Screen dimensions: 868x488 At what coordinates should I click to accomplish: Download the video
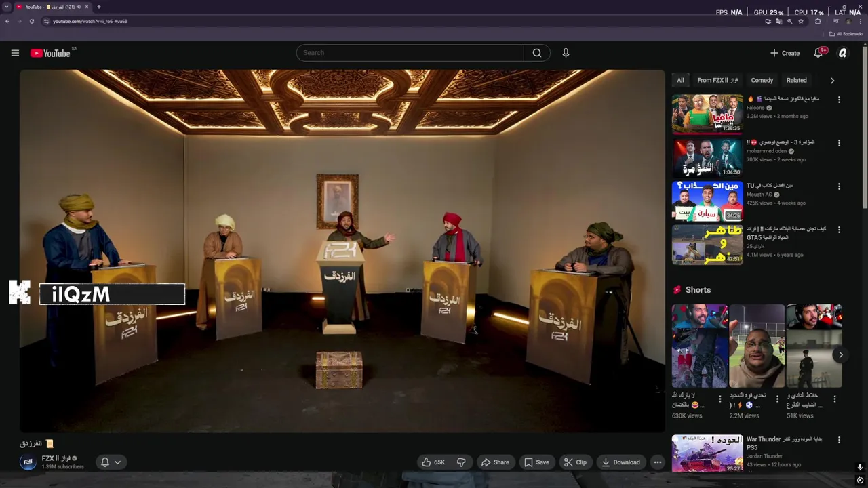click(x=620, y=462)
